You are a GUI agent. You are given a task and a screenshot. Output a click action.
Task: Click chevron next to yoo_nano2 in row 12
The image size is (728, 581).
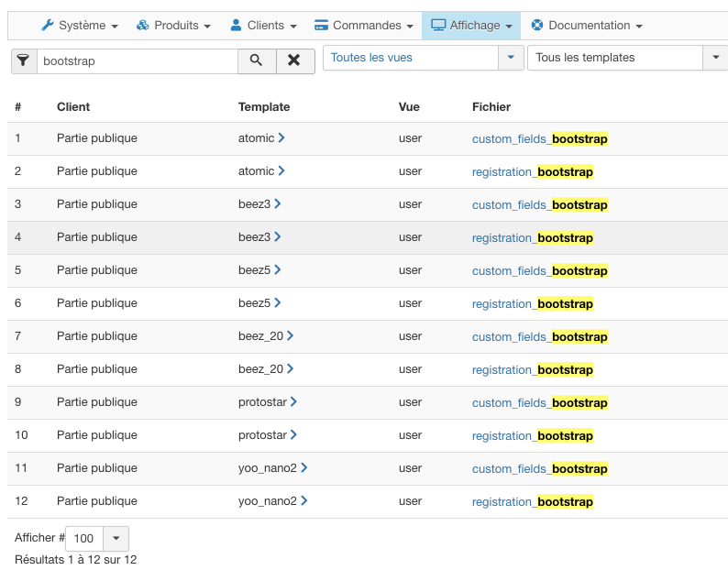[x=304, y=501]
